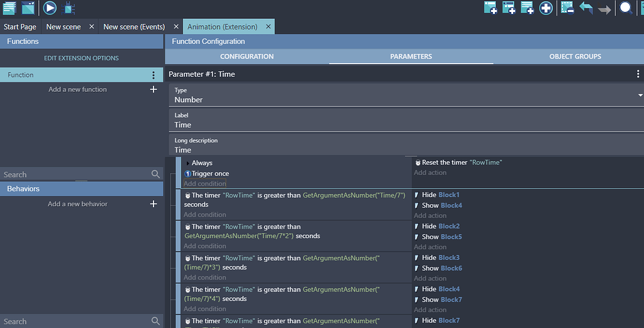Click the GetArgumentAsNumber("Time/7") expression

point(354,195)
